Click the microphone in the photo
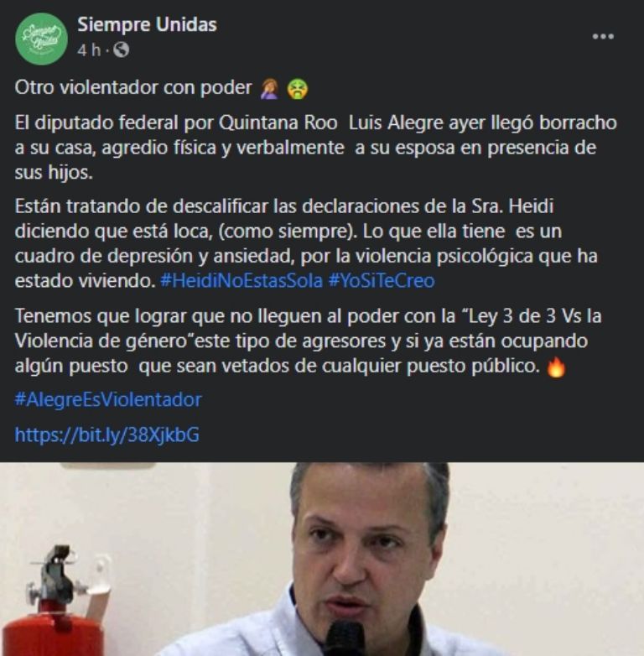 coord(345,638)
